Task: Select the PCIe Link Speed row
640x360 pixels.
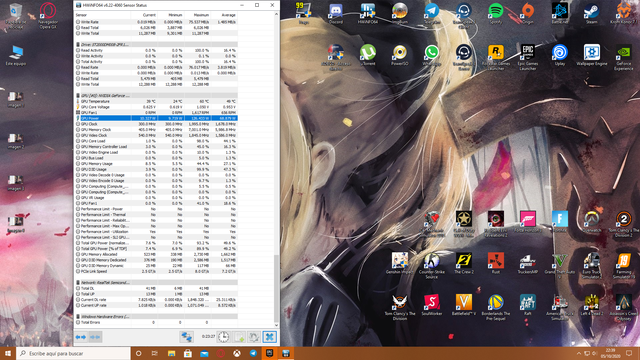Action: coord(156,271)
